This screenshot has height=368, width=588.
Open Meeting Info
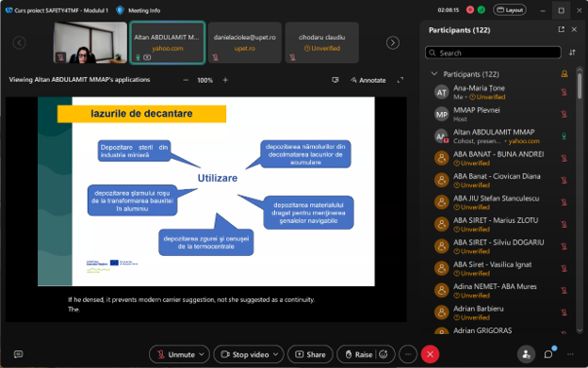pos(139,10)
